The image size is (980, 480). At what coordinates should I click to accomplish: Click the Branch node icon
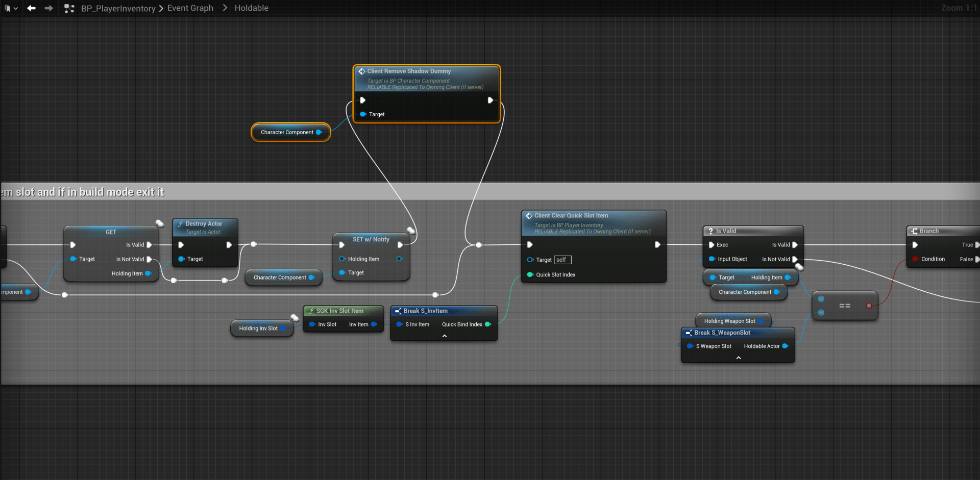[914, 231]
